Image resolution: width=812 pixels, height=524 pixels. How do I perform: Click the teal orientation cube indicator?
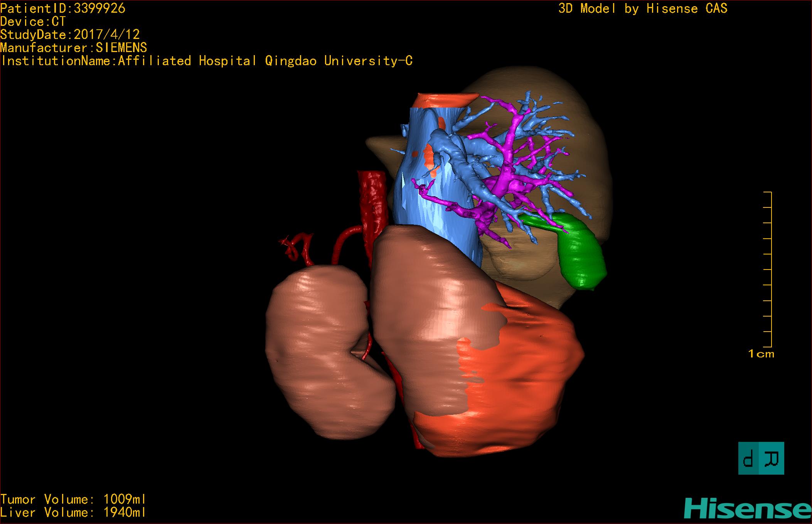click(761, 458)
